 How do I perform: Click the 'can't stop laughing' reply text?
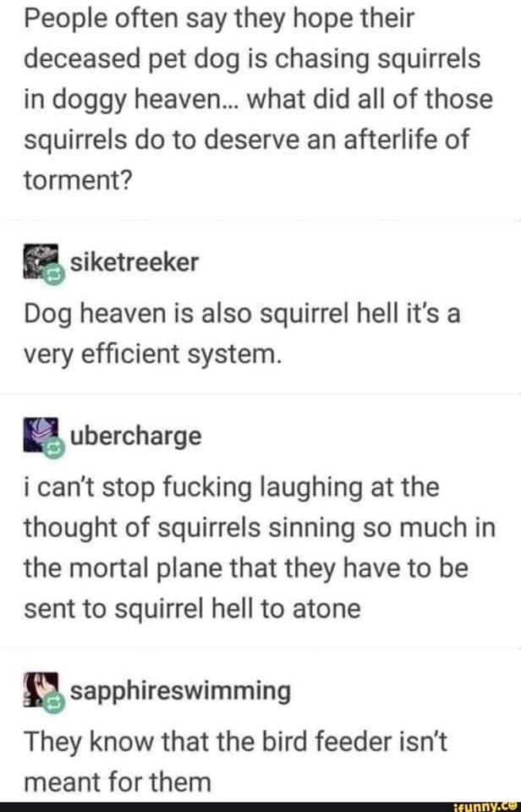260,548
